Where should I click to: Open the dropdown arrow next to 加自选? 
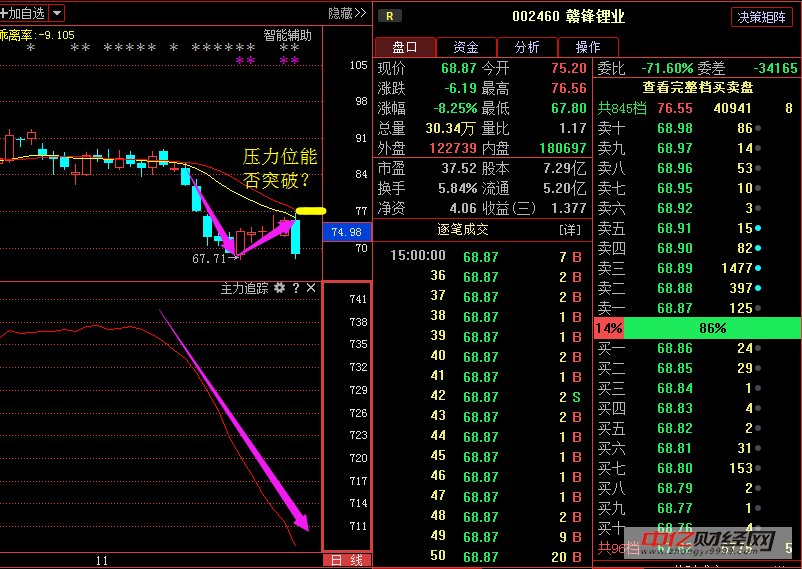pyautogui.click(x=57, y=13)
